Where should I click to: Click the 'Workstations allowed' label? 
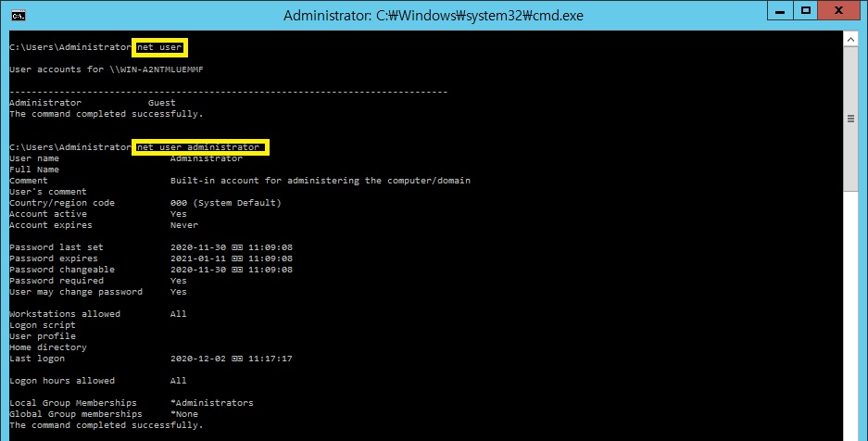(x=65, y=314)
